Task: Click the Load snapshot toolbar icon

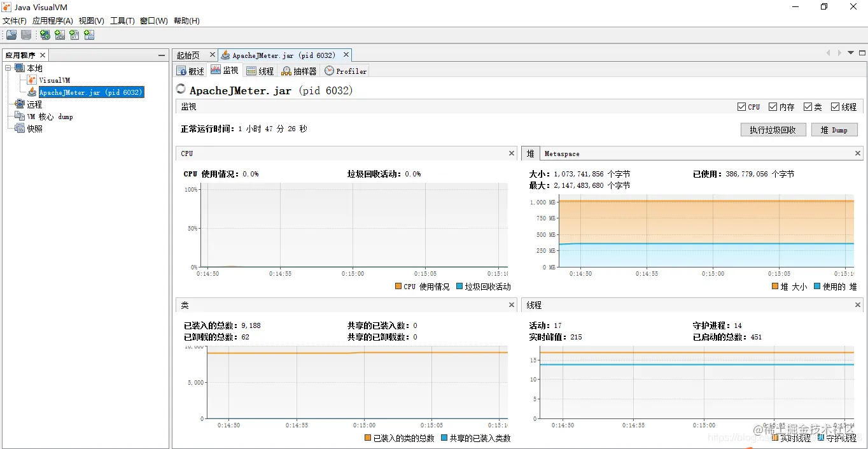Action: 11,35
